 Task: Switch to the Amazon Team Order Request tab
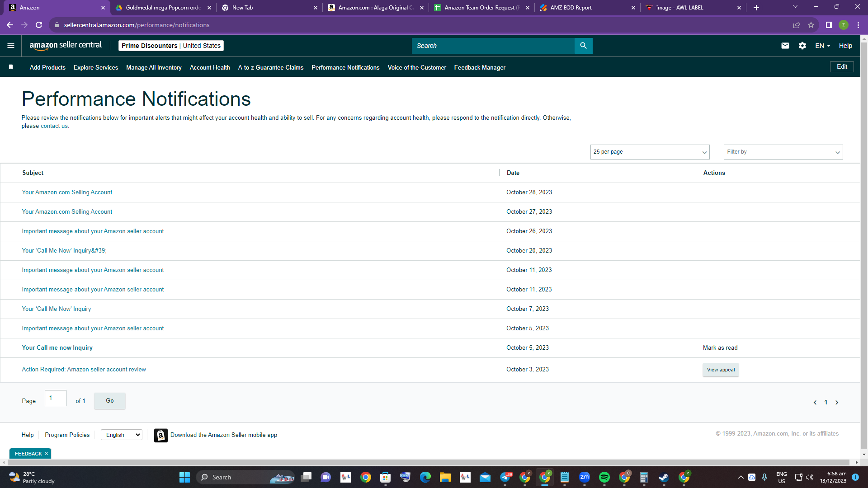click(481, 8)
